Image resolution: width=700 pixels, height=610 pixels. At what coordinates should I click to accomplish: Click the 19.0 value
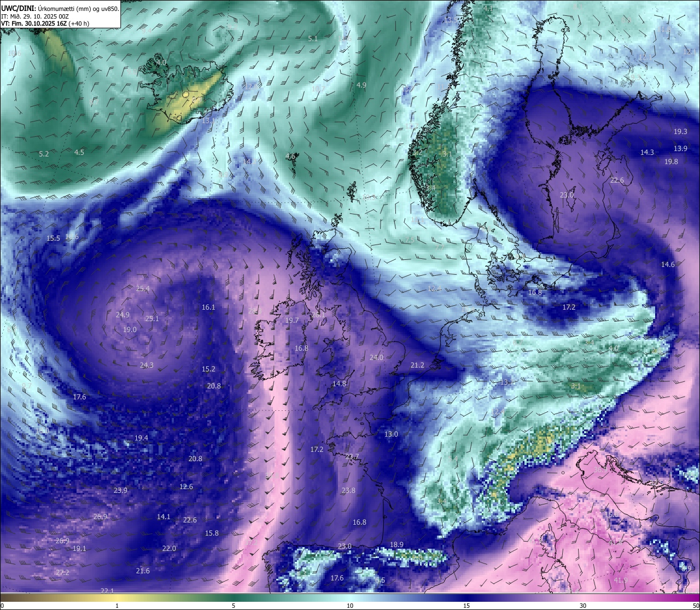(130, 330)
